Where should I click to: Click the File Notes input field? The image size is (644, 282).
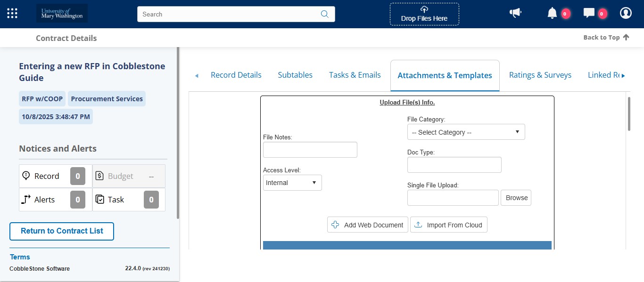310,150
